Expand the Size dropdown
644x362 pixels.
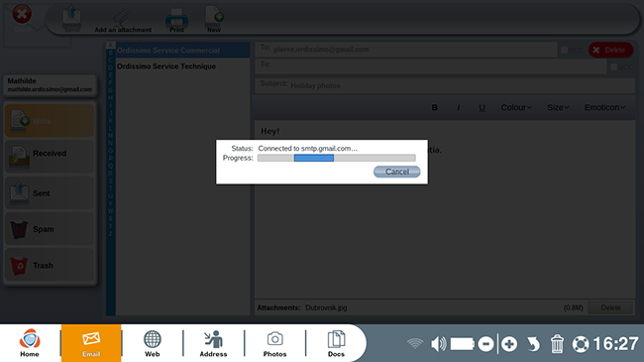(x=558, y=108)
